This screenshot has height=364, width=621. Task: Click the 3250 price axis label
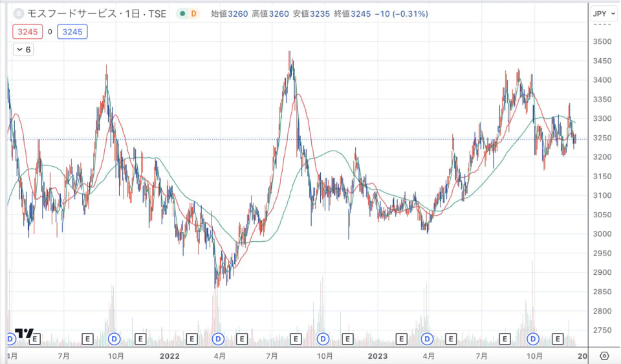point(602,138)
